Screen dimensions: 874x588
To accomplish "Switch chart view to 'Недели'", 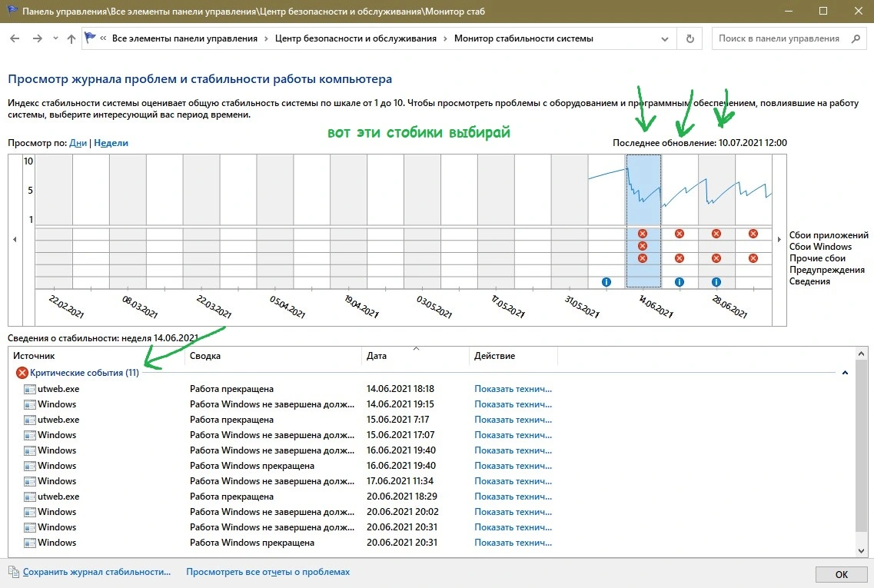I will [111, 143].
